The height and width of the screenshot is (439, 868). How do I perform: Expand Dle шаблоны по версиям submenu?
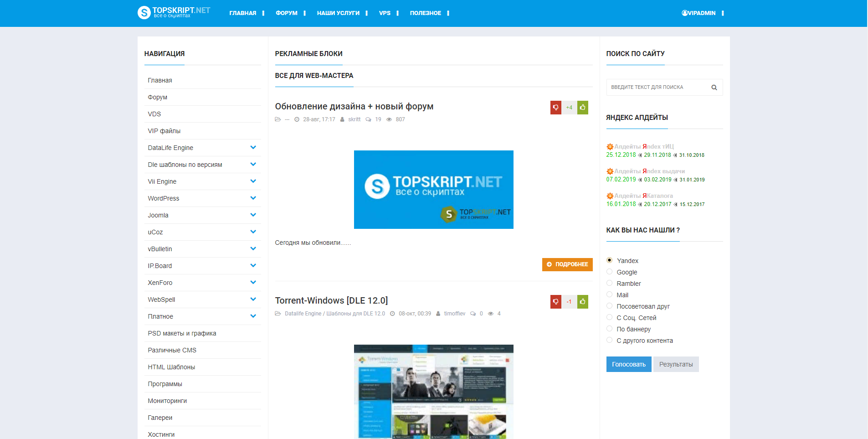(253, 165)
